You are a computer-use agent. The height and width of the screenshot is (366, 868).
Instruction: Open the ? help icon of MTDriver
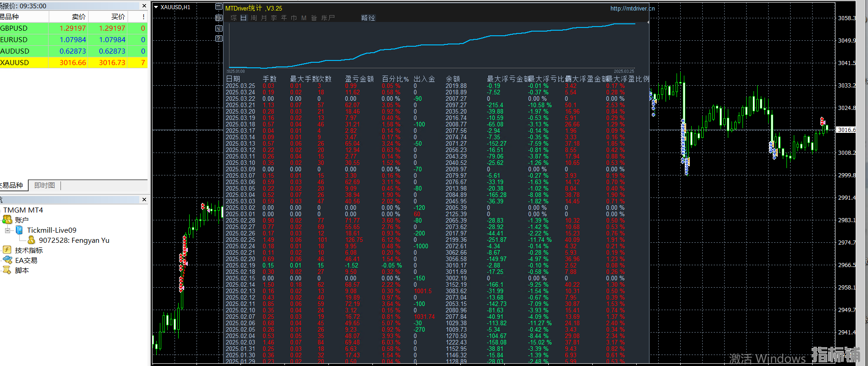click(x=219, y=38)
